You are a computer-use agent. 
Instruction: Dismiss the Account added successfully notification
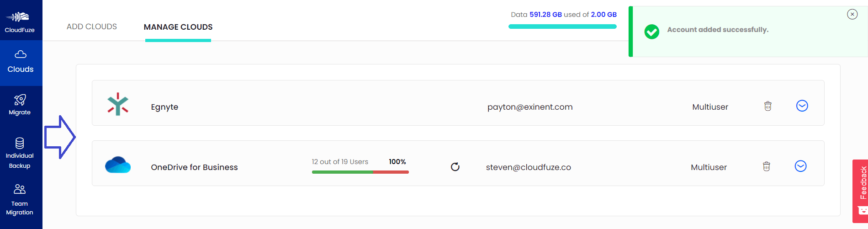(852, 14)
